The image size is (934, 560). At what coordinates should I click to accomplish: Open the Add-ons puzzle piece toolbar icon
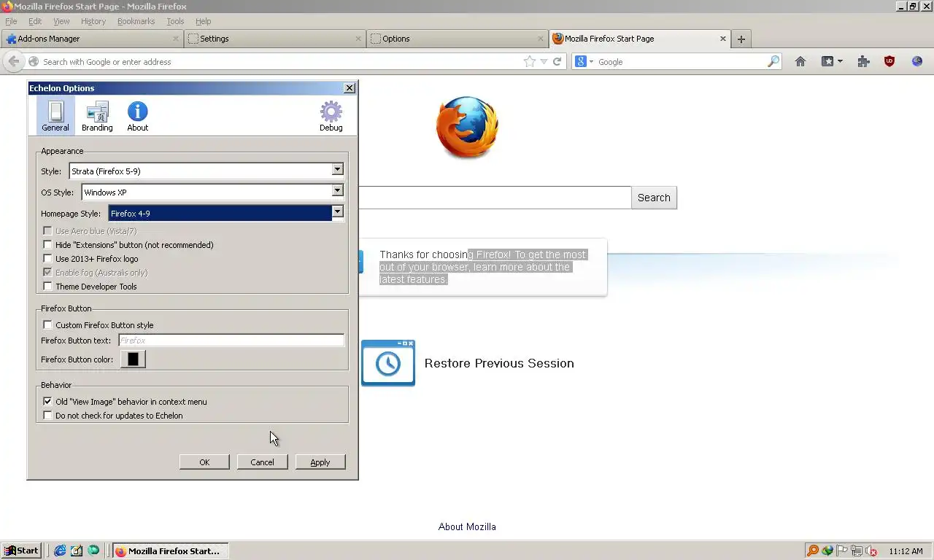863,62
